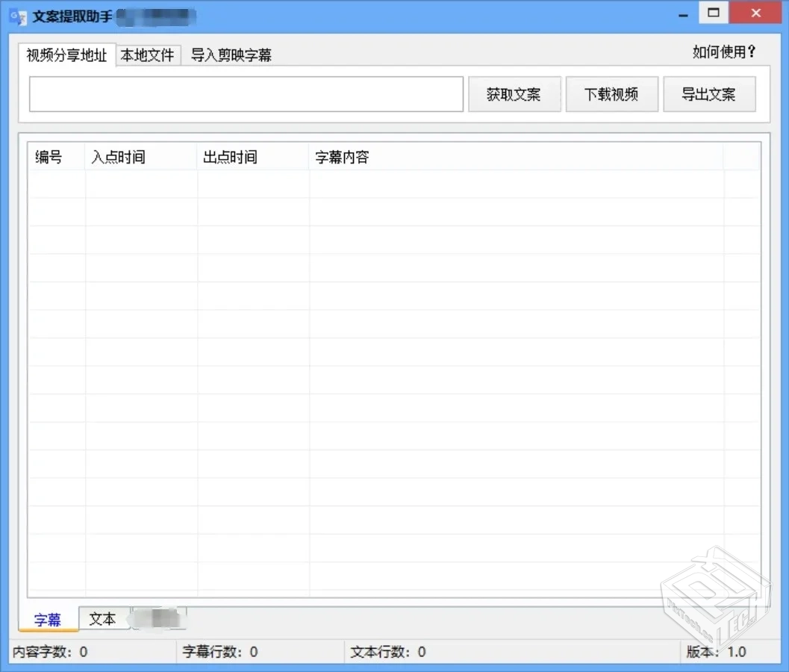
Task: Switch to the 视频分享地址 tab
Action: [66, 55]
